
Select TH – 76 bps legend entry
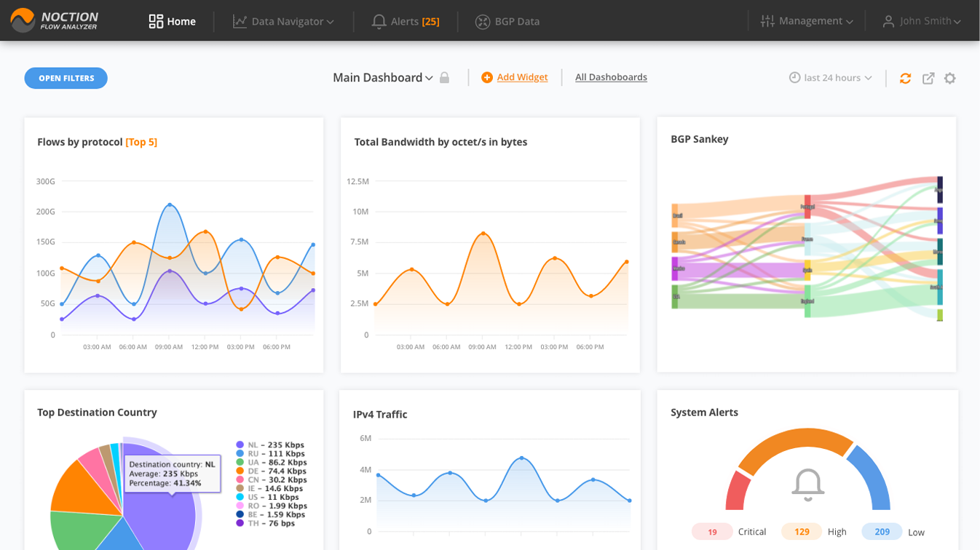265,524
